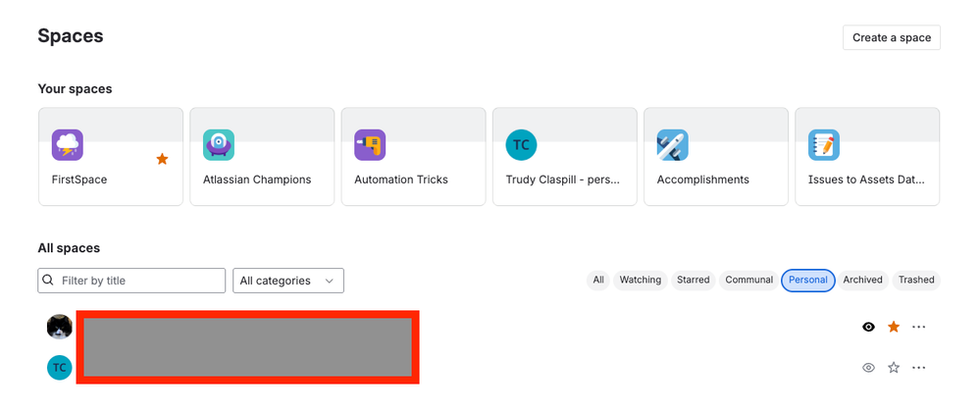This screenshot has width=980, height=413.
Task: Click Create a space button
Action: tap(892, 37)
